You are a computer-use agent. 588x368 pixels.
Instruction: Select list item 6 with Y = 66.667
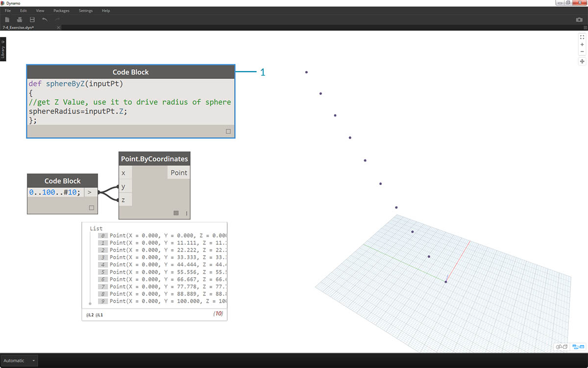click(162, 279)
